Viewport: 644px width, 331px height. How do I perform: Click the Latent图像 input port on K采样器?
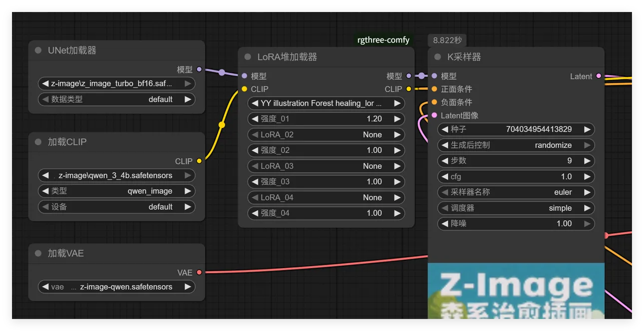click(x=434, y=115)
